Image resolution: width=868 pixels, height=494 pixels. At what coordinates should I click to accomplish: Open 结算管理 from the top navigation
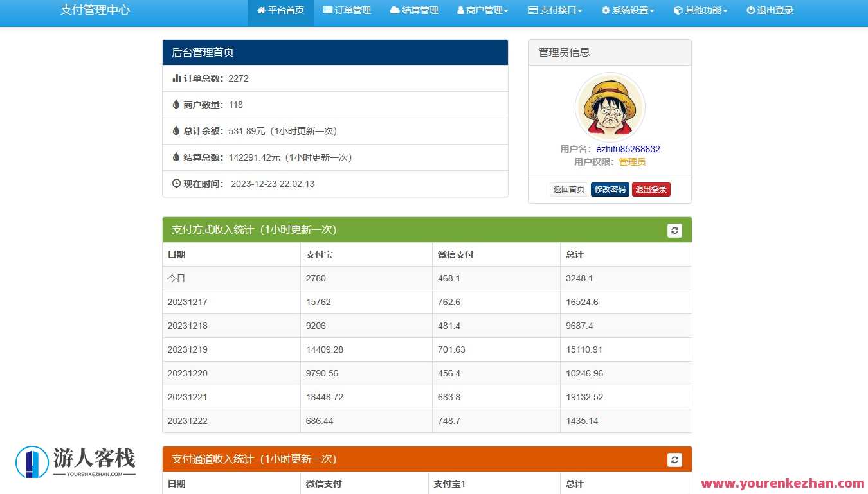pyautogui.click(x=414, y=10)
